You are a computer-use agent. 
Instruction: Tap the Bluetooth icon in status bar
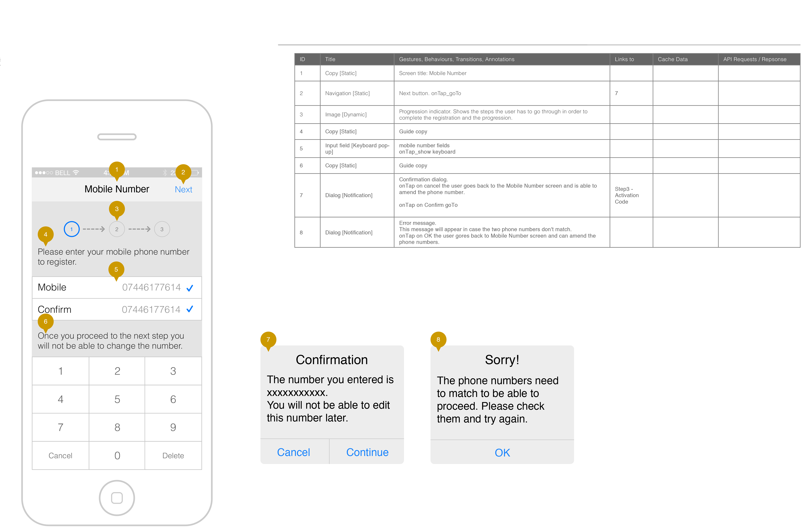pyautogui.click(x=165, y=172)
